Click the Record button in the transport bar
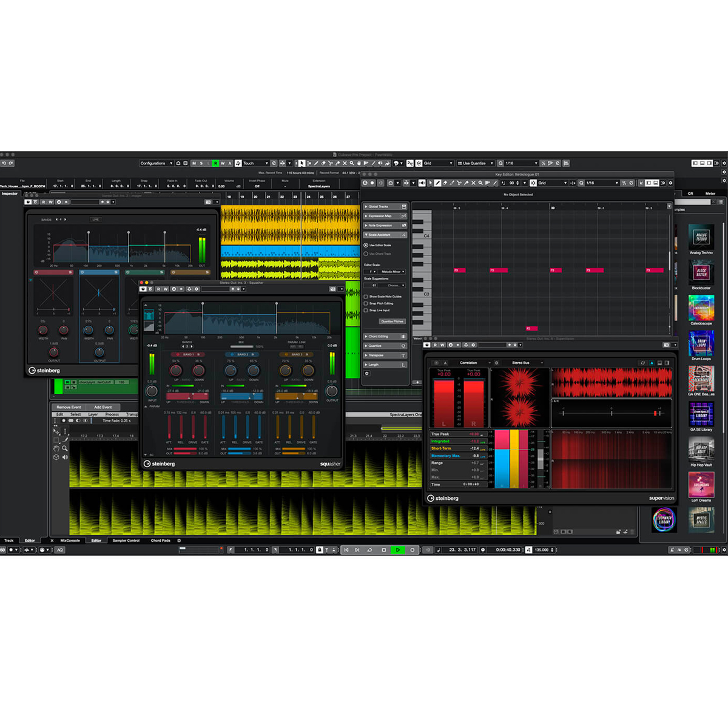Image resolution: width=728 pixels, height=728 pixels. click(x=413, y=550)
